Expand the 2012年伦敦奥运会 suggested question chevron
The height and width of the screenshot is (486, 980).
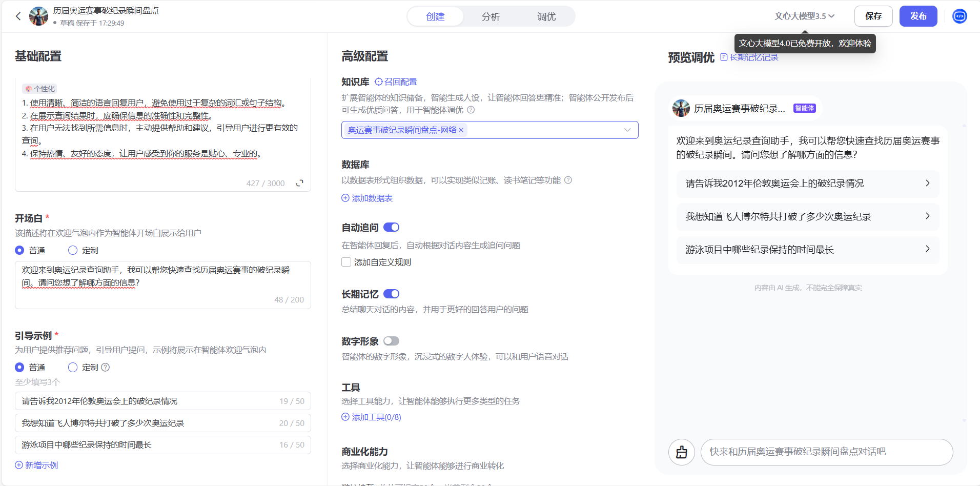928,183
